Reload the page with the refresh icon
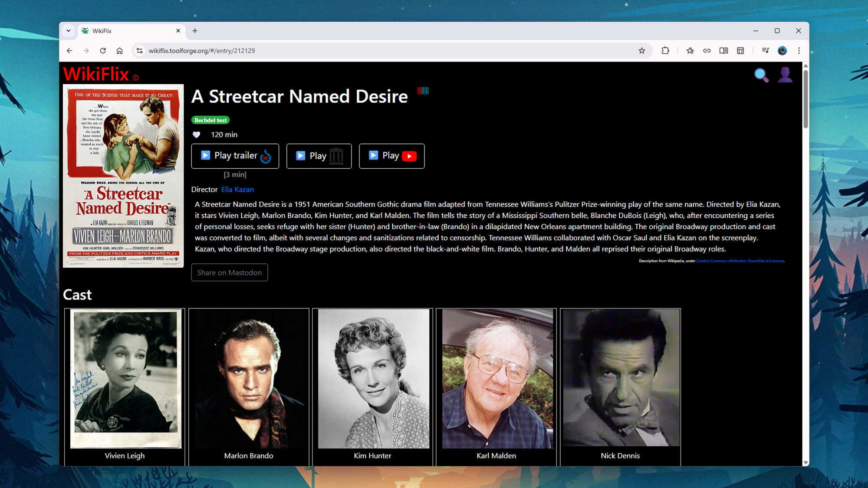The image size is (868, 488). coord(103,50)
